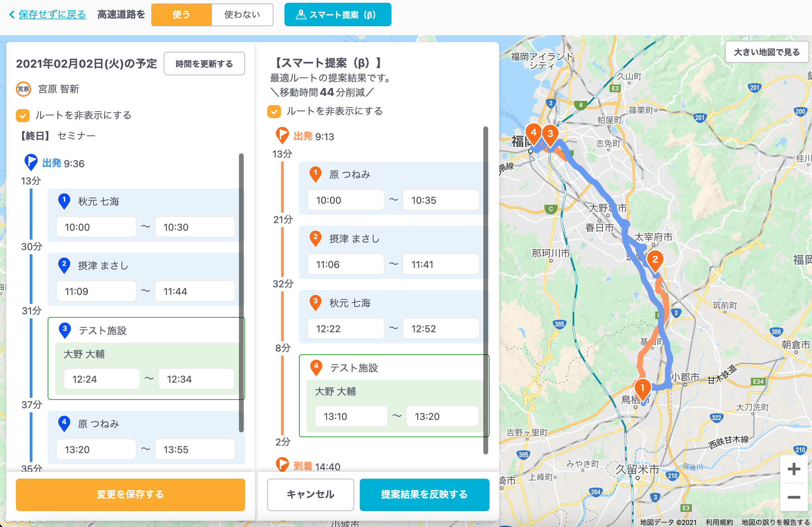Zoom in the map with plus button

[794, 469]
